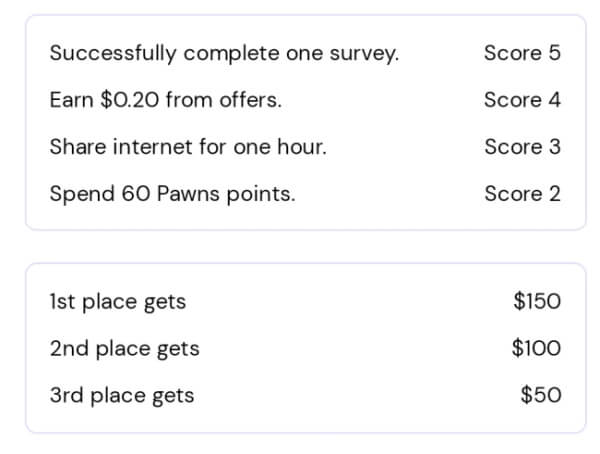
Task: Select the $100 prize amount
Action: 536,348
